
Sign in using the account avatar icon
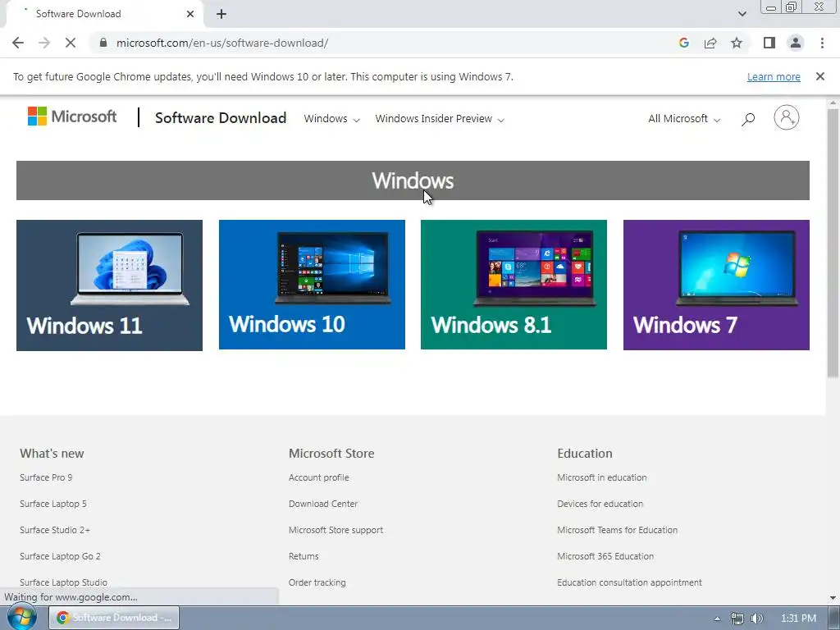(787, 117)
